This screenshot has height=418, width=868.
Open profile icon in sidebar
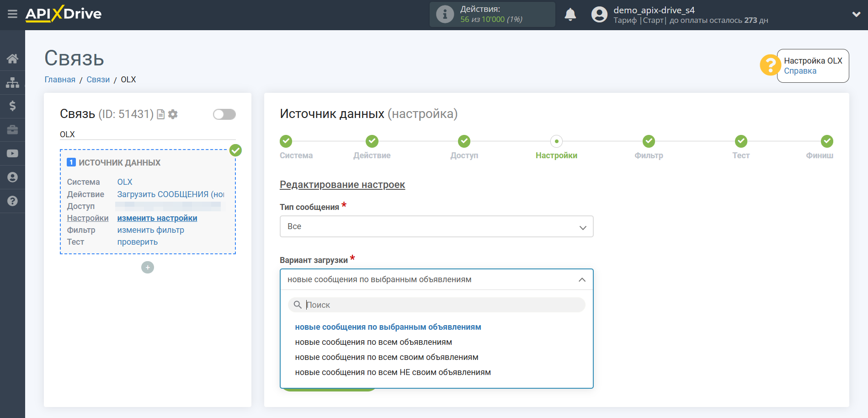pyautogui.click(x=12, y=177)
